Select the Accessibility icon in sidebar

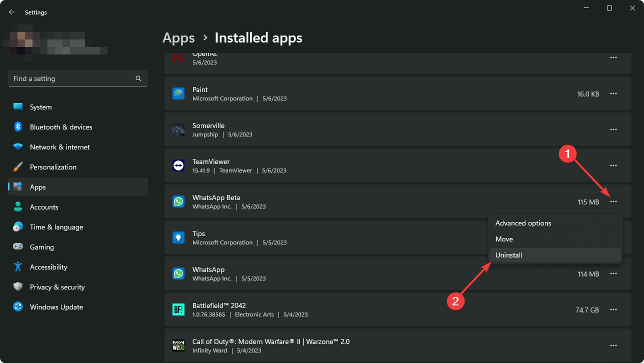18,266
